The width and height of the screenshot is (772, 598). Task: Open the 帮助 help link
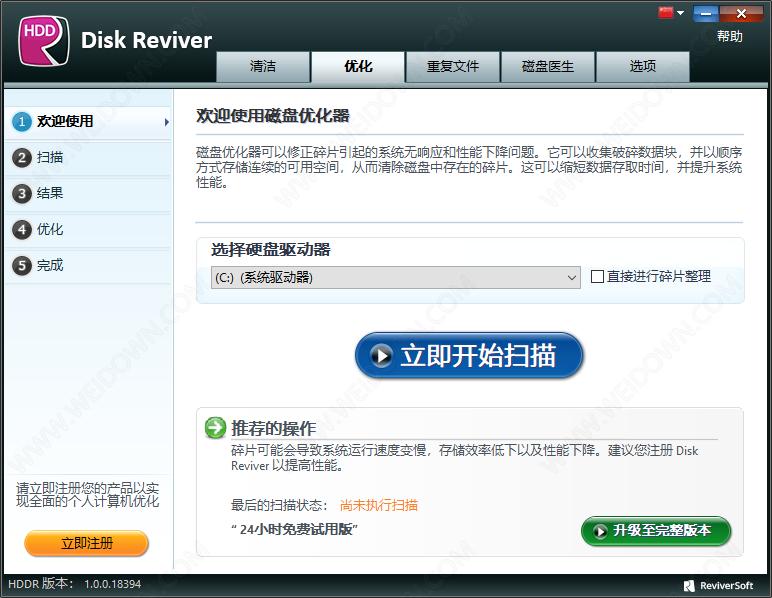pos(730,36)
